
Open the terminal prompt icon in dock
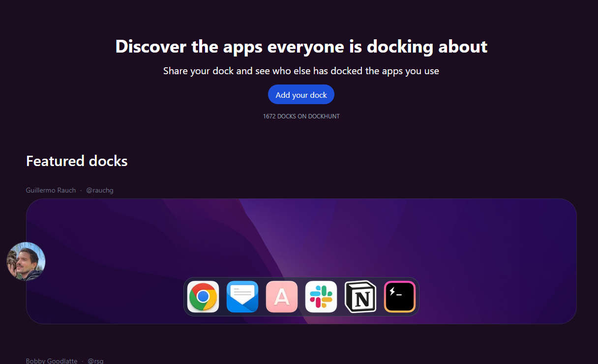(400, 297)
